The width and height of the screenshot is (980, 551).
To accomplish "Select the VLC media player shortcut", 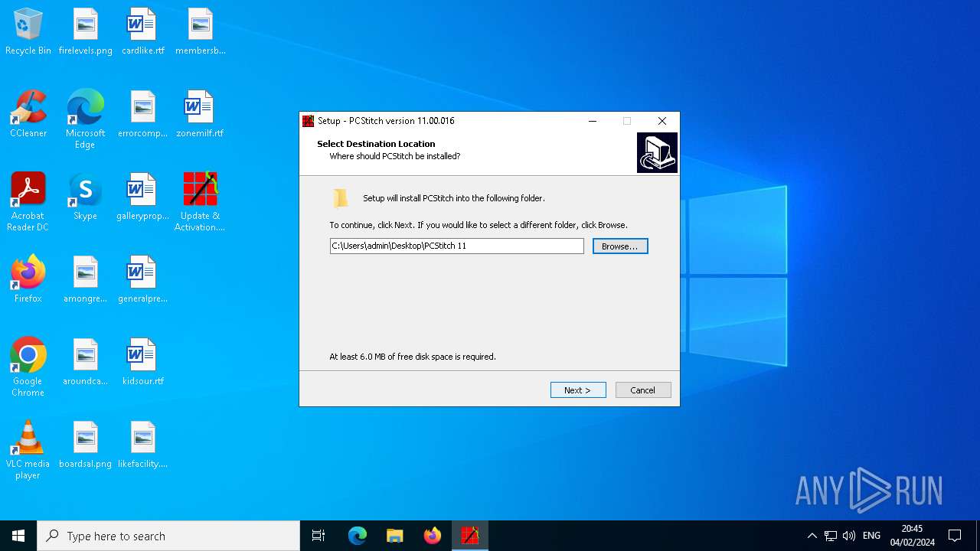I will tap(28, 450).
